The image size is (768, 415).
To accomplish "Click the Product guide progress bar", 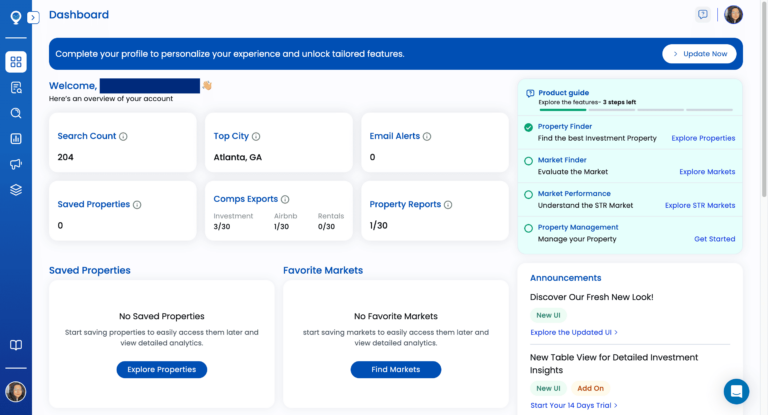I will click(630, 110).
